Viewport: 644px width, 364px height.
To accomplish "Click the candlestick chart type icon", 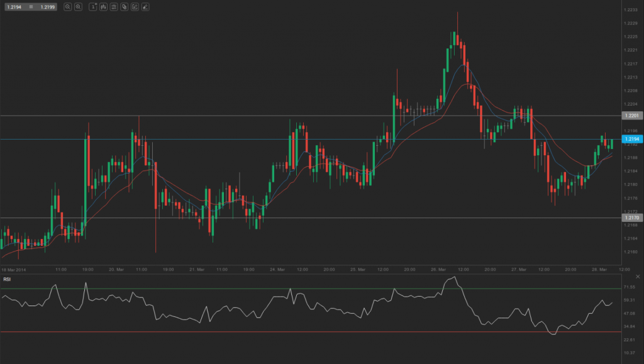I will click(104, 7).
